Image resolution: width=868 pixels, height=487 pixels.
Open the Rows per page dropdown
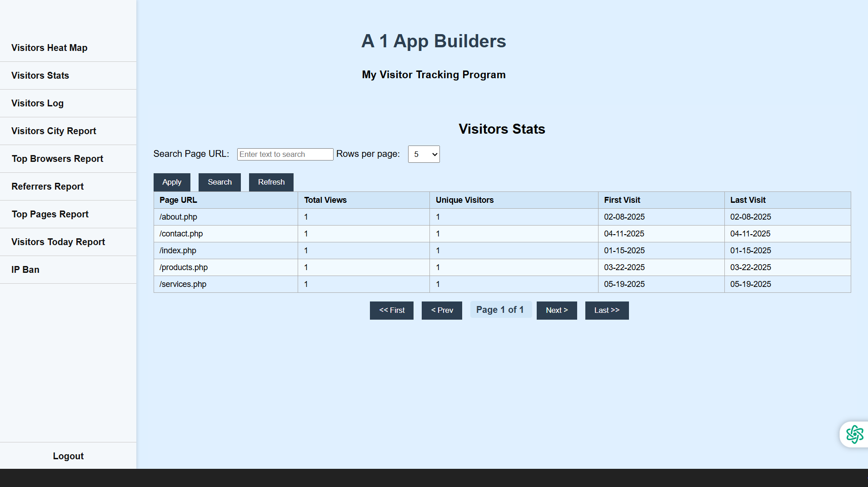423,154
